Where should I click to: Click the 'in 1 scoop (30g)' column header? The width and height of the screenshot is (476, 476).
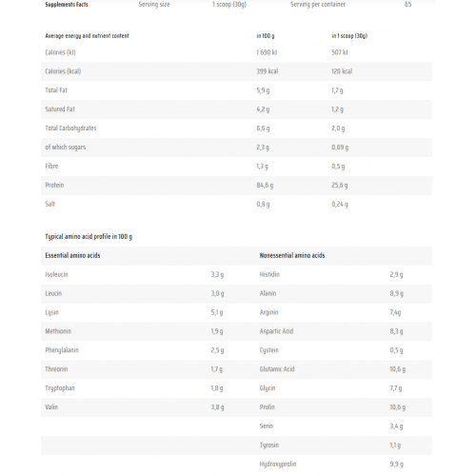pyautogui.click(x=349, y=36)
